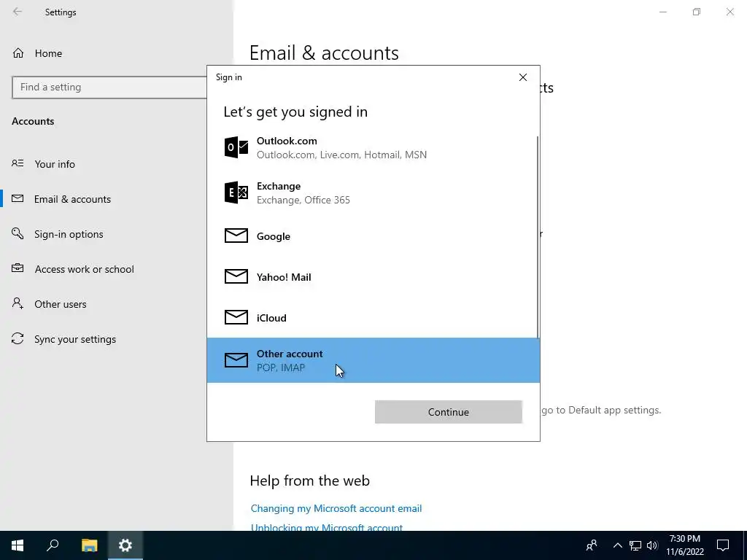Click the volume speaker tray icon
This screenshot has height=560, width=747.
[x=652, y=545]
